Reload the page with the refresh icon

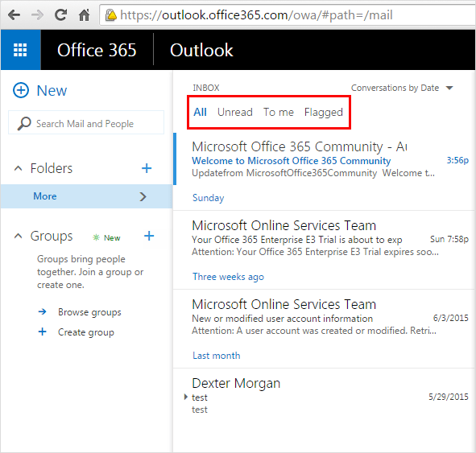click(60, 14)
